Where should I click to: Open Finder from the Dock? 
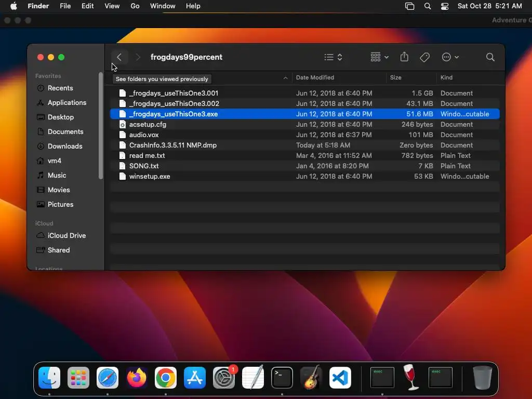[49, 377]
